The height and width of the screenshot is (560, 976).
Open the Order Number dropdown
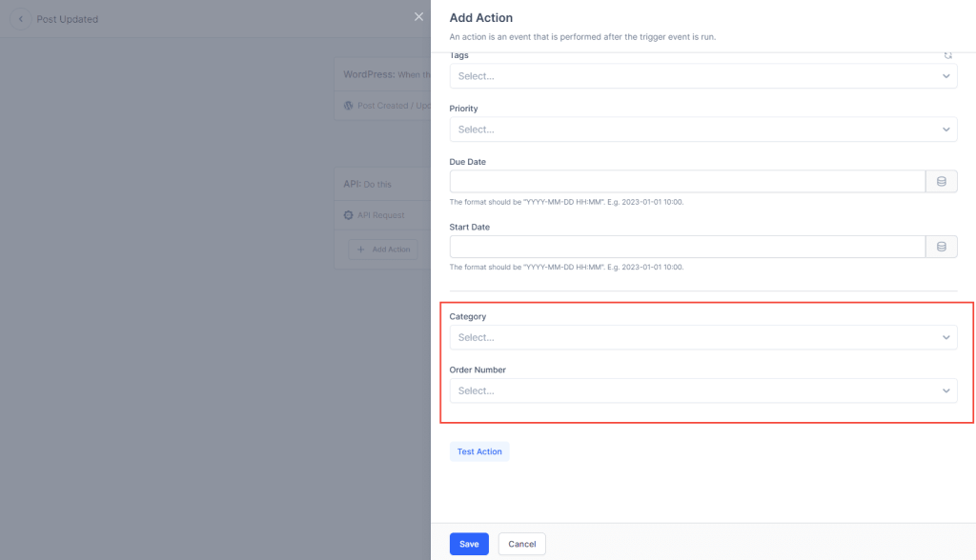702,390
